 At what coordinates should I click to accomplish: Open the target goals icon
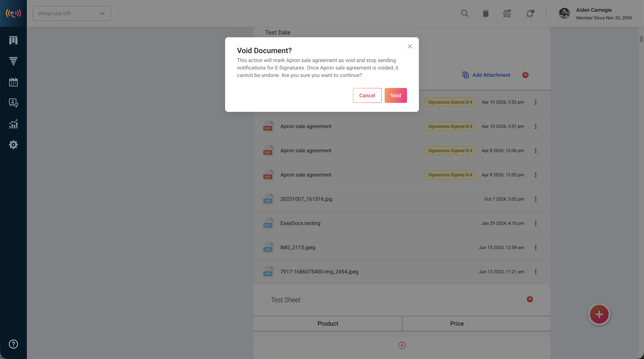507,13
